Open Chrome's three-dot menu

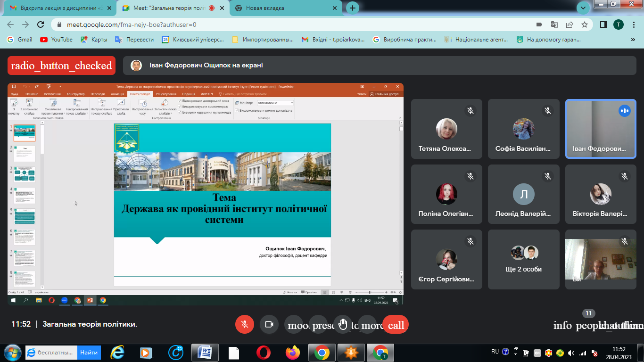tap(633, 25)
